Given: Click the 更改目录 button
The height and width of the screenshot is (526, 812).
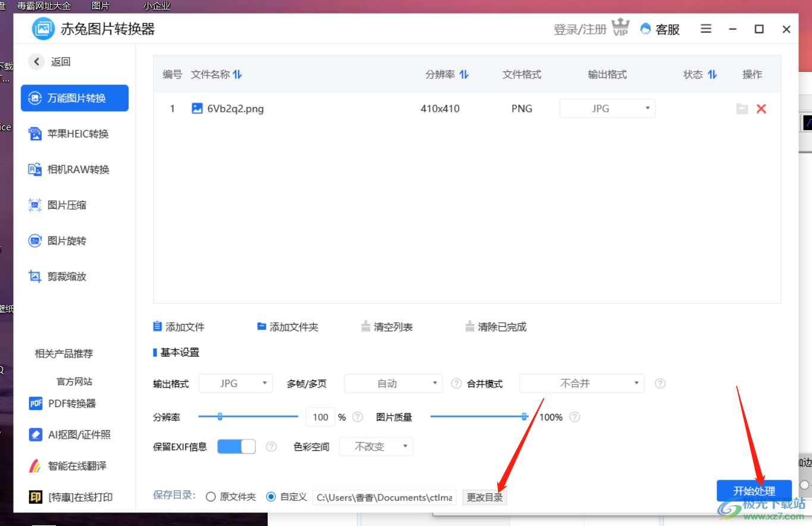Looking at the screenshot, I should click(485, 497).
